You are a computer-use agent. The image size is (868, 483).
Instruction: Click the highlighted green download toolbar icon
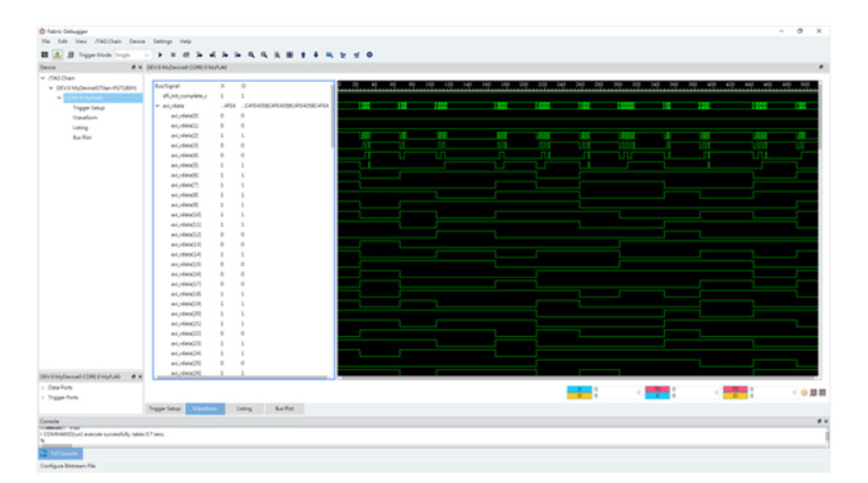pos(57,54)
